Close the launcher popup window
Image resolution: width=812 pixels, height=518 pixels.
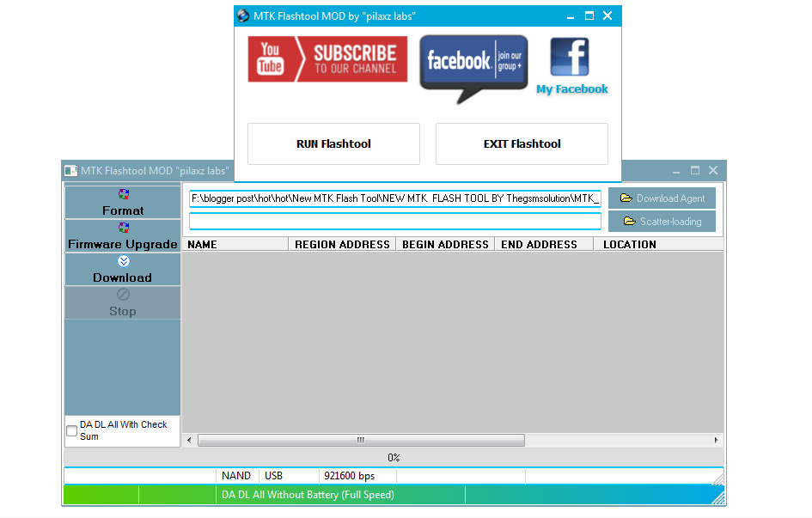(607, 15)
